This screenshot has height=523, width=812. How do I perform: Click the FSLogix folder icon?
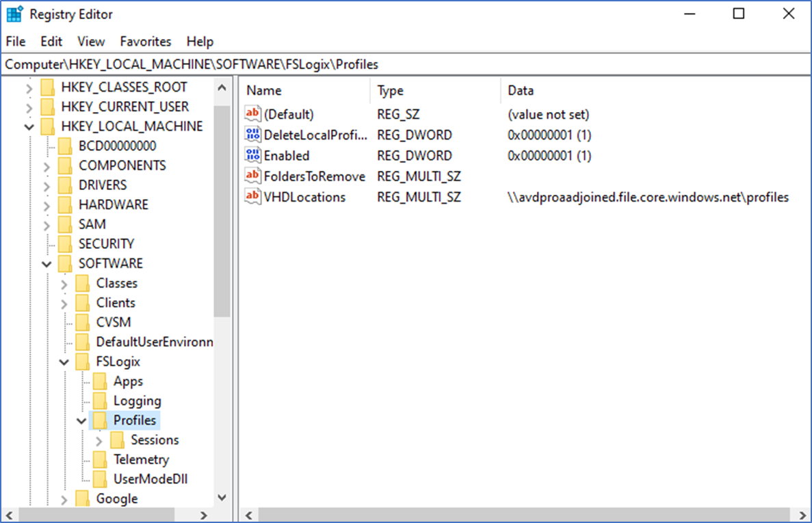click(82, 362)
